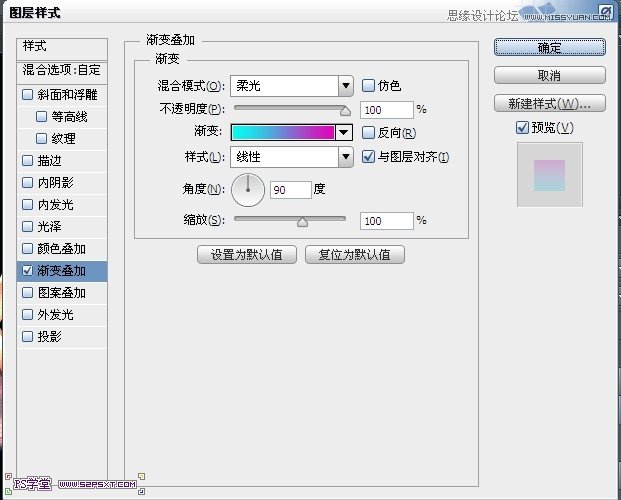Open the 样式 dropdown showing 线性

click(x=291, y=157)
